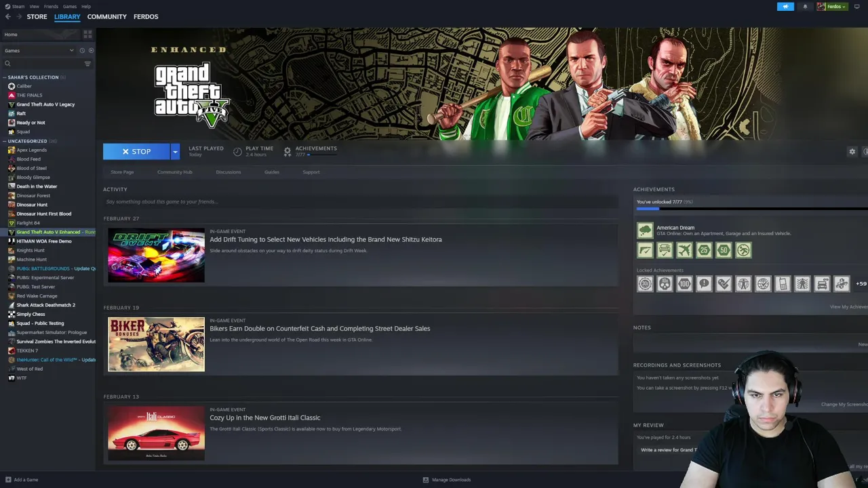868x488 pixels.
Task: Click the forward navigation arrow
Action: coord(18,16)
